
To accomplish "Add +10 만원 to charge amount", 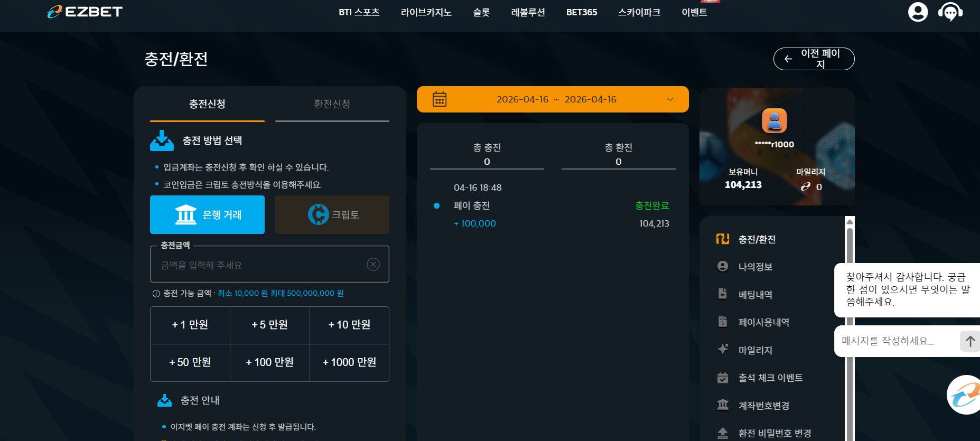I will pos(349,325).
